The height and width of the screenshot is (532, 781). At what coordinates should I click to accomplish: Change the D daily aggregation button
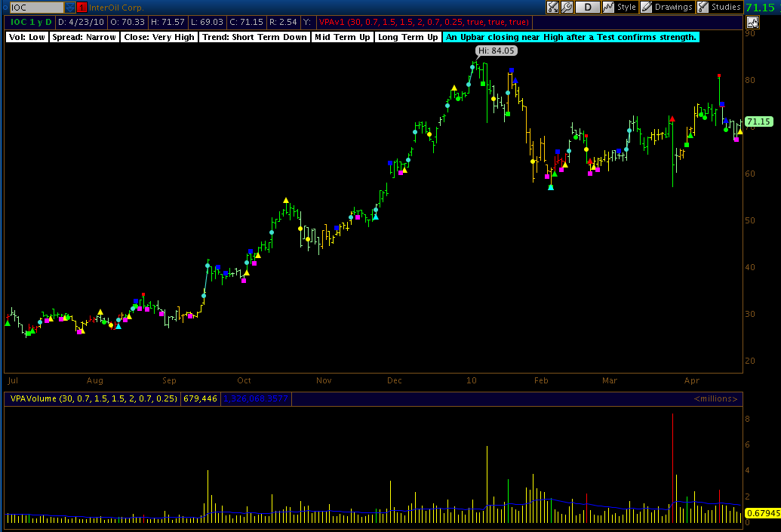pos(588,7)
